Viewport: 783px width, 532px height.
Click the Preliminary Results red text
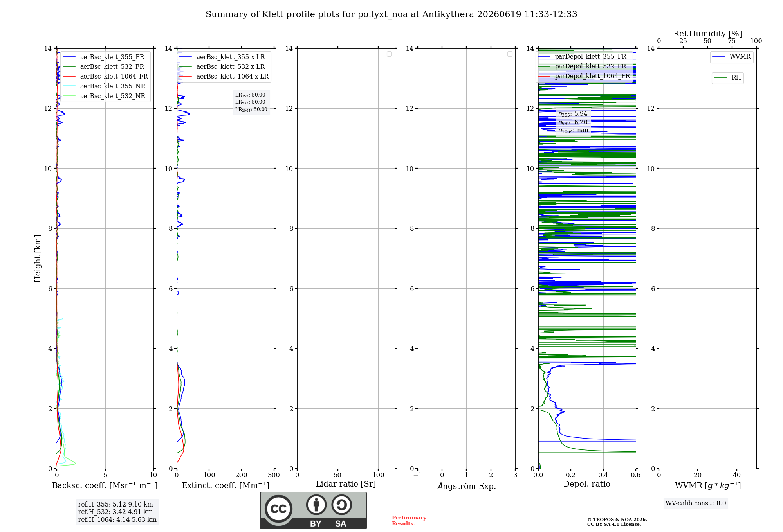tap(409, 521)
